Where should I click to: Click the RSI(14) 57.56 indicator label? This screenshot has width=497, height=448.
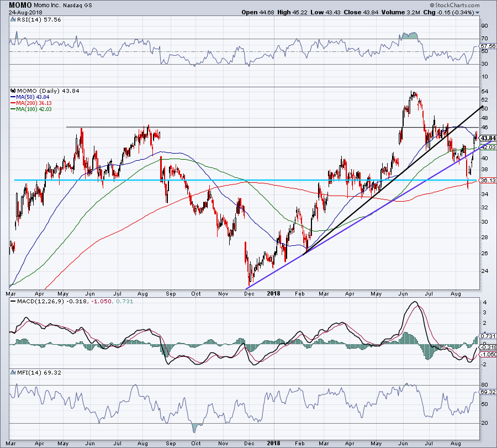pyautogui.click(x=38, y=20)
